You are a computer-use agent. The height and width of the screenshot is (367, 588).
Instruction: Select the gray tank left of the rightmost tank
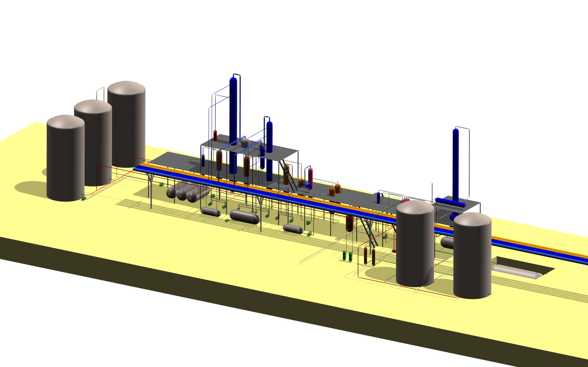pos(415,244)
